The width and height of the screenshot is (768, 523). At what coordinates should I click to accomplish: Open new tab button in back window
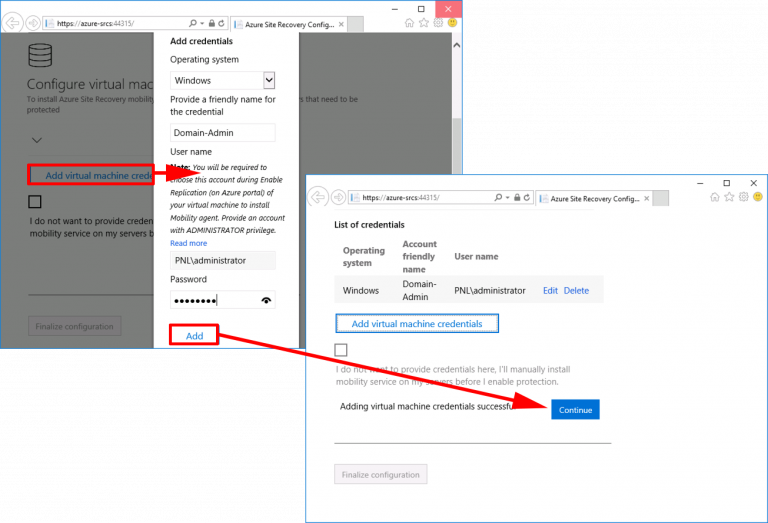tap(356, 24)
